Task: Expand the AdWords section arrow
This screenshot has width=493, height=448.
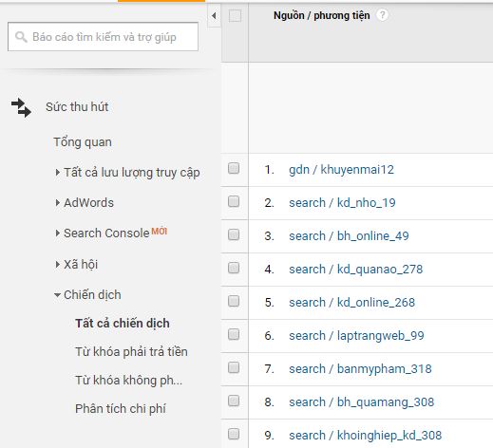Action: [57, 202]
